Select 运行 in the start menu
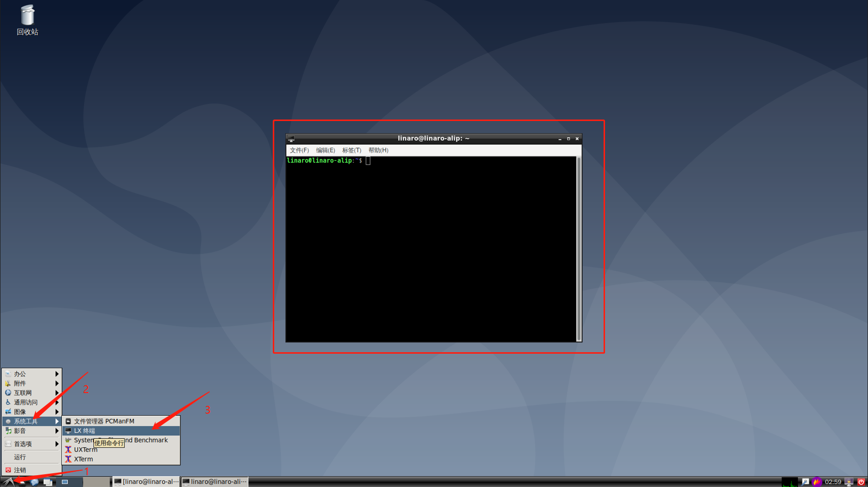The width and height of the screenshot is (868, 487). point(32,457)
